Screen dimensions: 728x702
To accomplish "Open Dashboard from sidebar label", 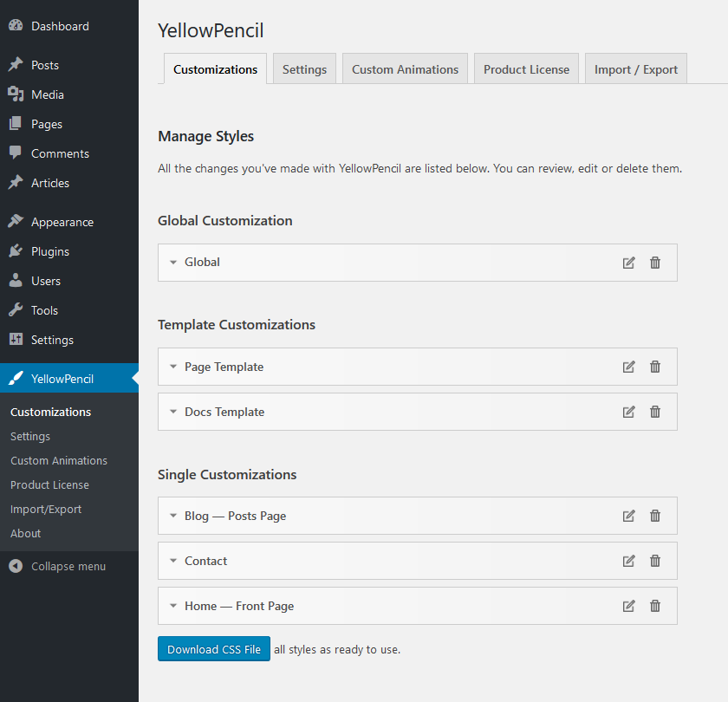I will [60, 26].
